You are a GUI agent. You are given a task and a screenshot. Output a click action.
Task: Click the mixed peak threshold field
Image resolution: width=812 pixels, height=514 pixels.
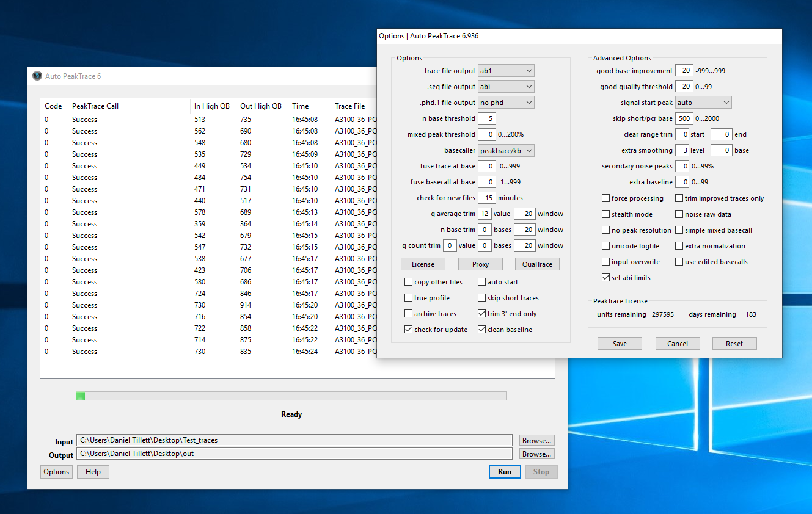click(x=486, y=134)
